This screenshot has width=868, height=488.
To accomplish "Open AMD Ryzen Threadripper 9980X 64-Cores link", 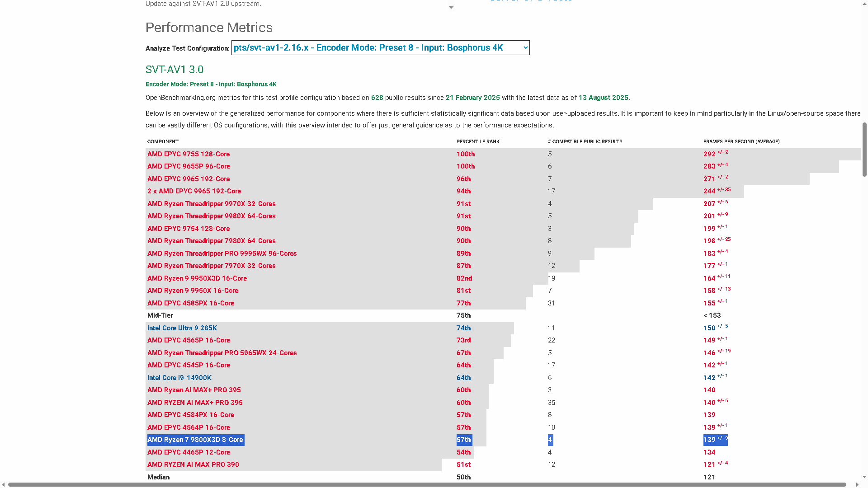I will pyautogui.click(x=211, y=216).
